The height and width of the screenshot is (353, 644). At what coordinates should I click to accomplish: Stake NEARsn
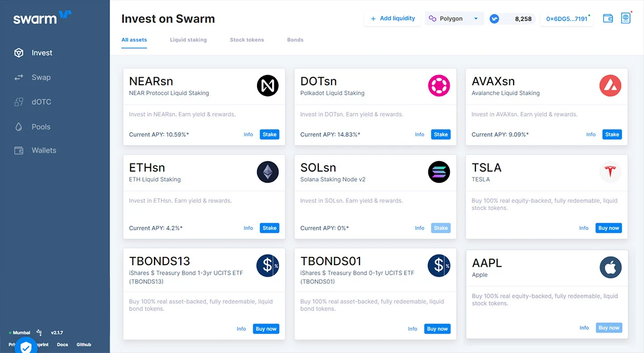269,135
